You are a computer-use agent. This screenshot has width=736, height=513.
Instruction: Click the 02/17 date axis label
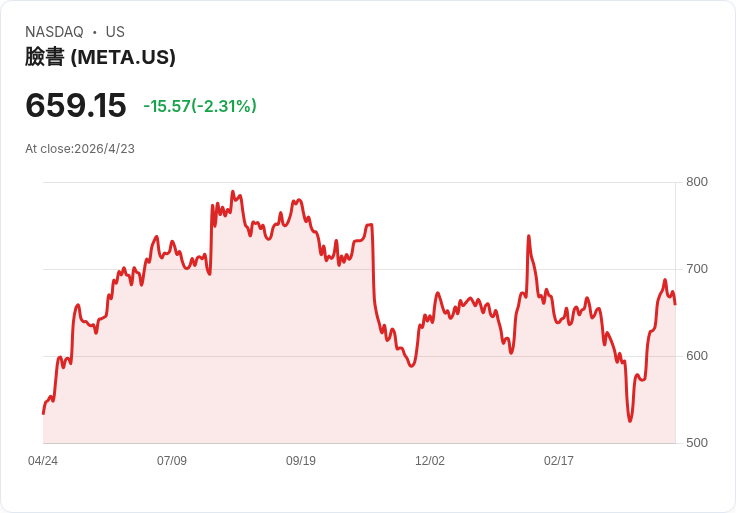tap(559, 461)
